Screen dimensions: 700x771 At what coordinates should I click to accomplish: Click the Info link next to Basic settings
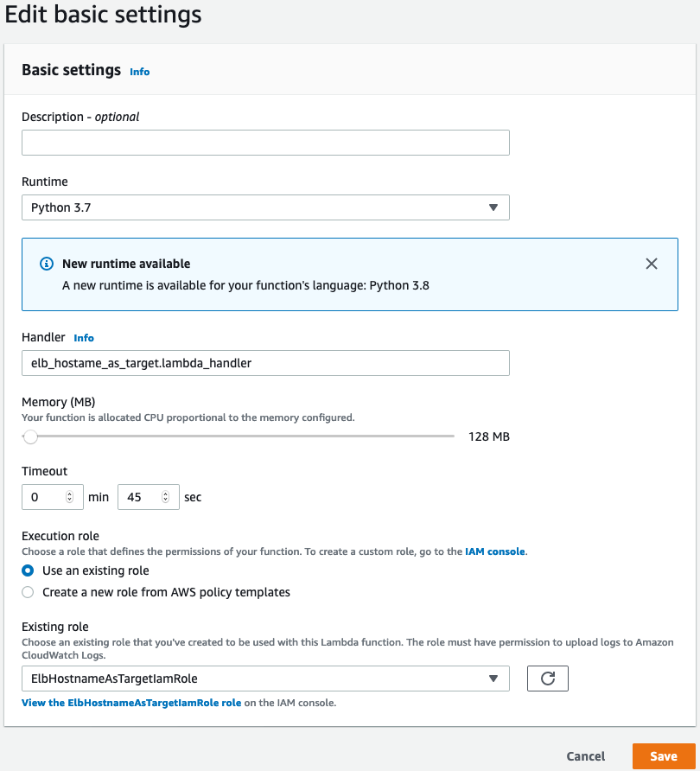(x=139, y=72)
